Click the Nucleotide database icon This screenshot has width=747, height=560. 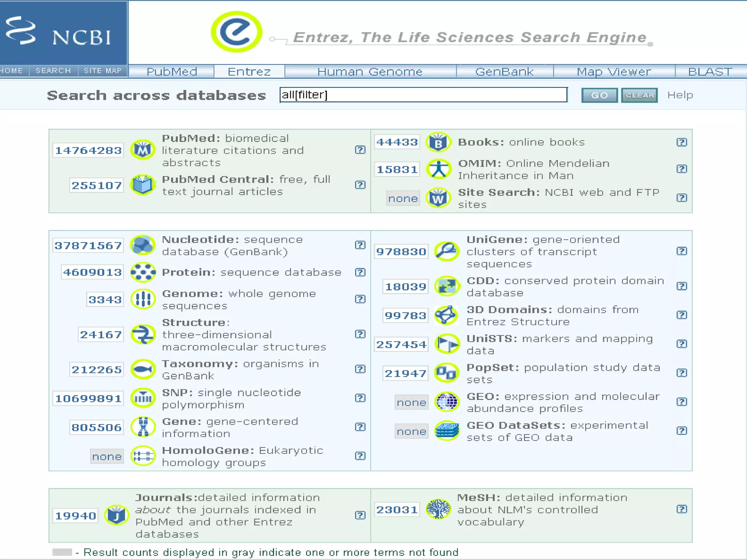143,245
